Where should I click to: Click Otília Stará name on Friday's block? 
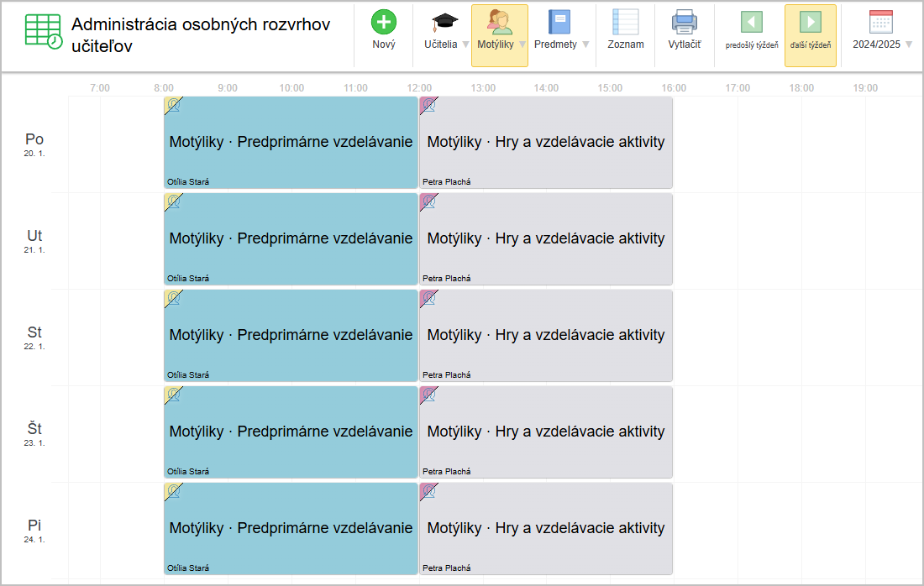click(x=188, y=568)
